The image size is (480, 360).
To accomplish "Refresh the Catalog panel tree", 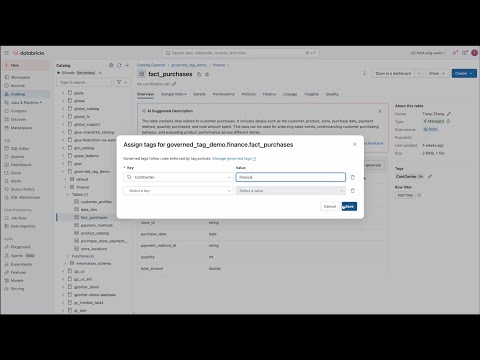I will (x=119, y=65).
